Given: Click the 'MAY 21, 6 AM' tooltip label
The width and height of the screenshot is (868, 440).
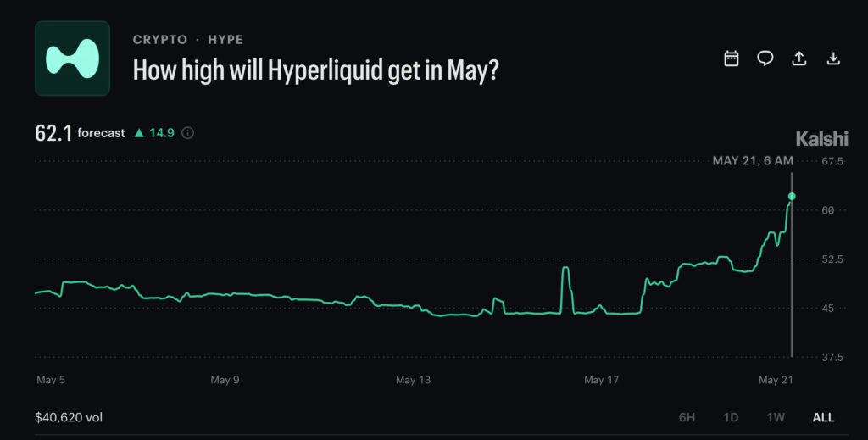Looking at the screenshot, I should 753,161.
